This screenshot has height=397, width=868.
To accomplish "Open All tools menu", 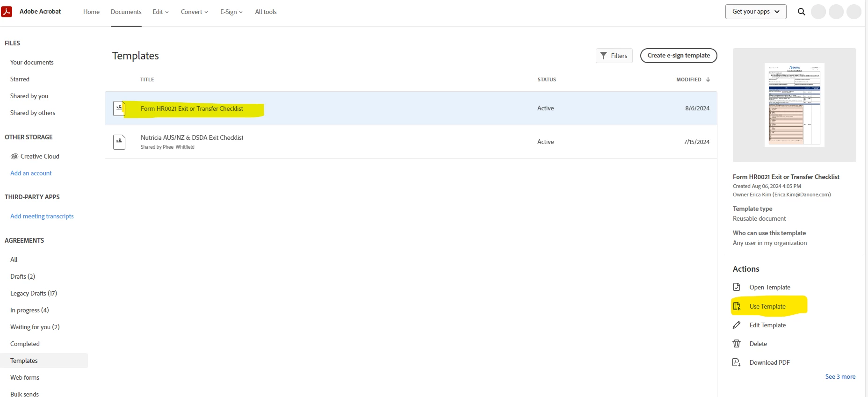I will pos(266,12).
